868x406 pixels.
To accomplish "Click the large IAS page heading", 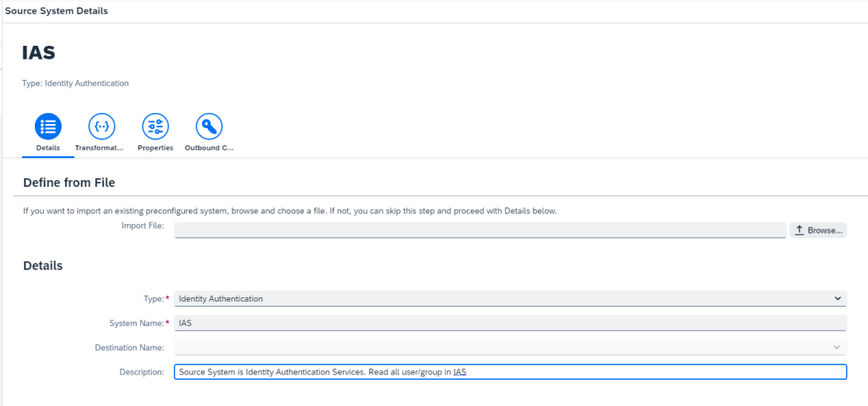I will coord(39,53).
